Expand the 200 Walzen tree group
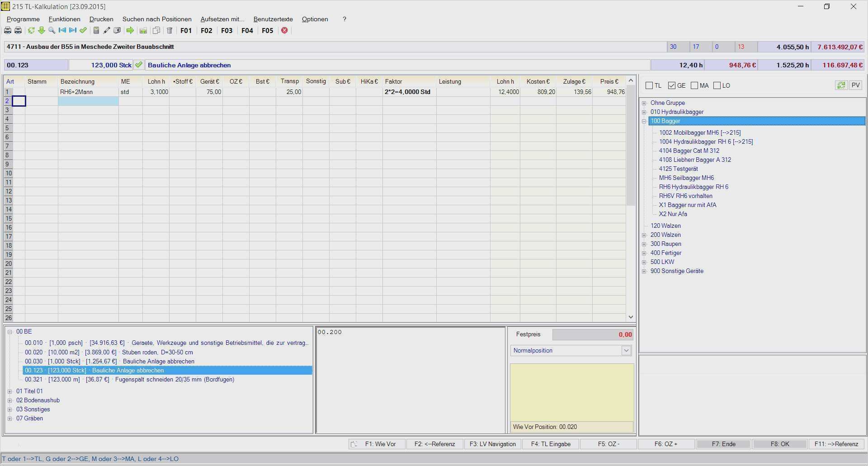 coord(644,235)
